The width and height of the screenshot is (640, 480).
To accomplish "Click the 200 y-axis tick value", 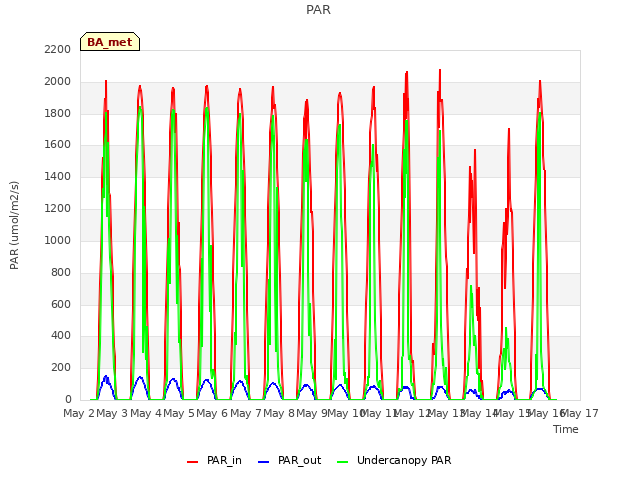I will pos(61,367).
